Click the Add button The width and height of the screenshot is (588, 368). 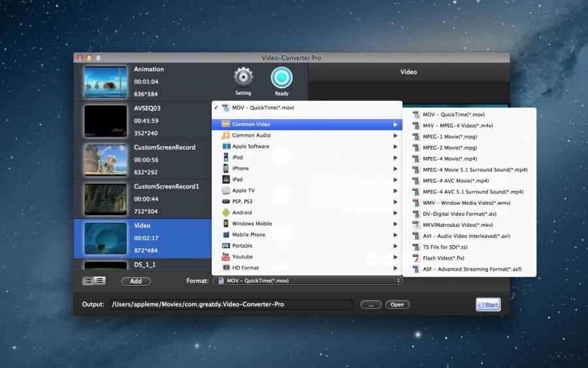(x=136, y=281)
